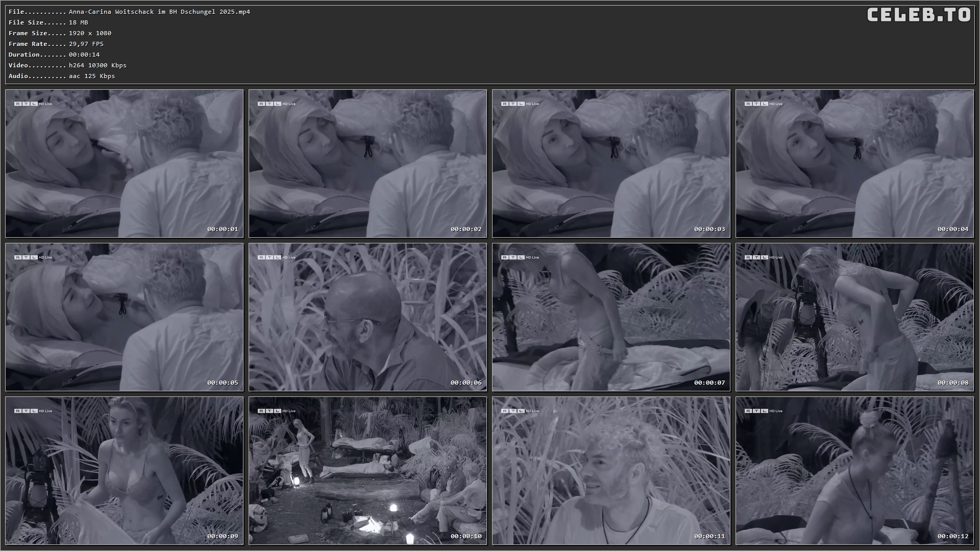Select the frame stamped 00:00:03

click(611, 163)
